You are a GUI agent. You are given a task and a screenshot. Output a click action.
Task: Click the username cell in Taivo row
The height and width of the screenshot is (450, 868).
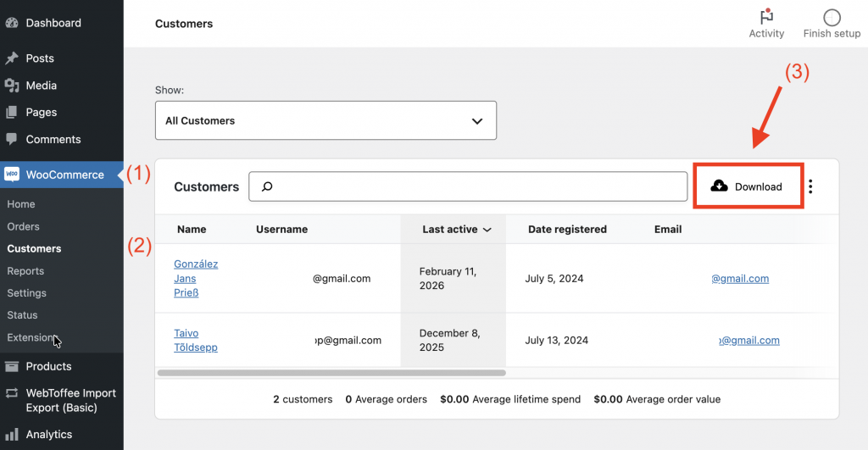pyautogui.click(x=348, y=340)
